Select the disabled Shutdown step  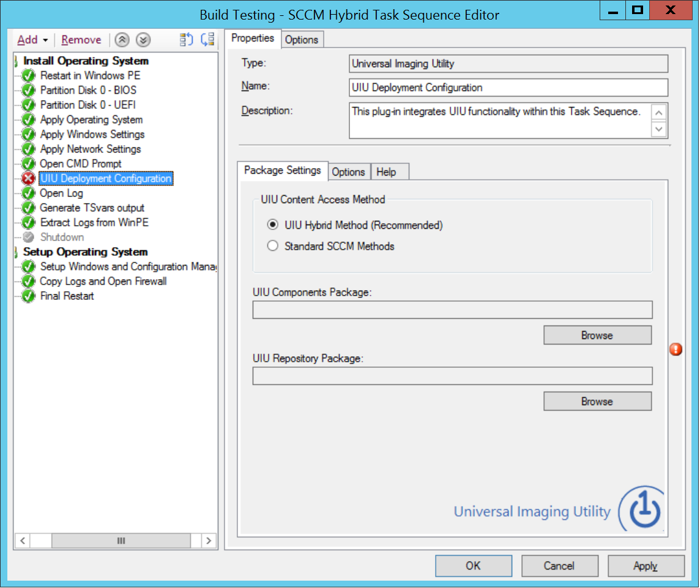coord(62,237)
